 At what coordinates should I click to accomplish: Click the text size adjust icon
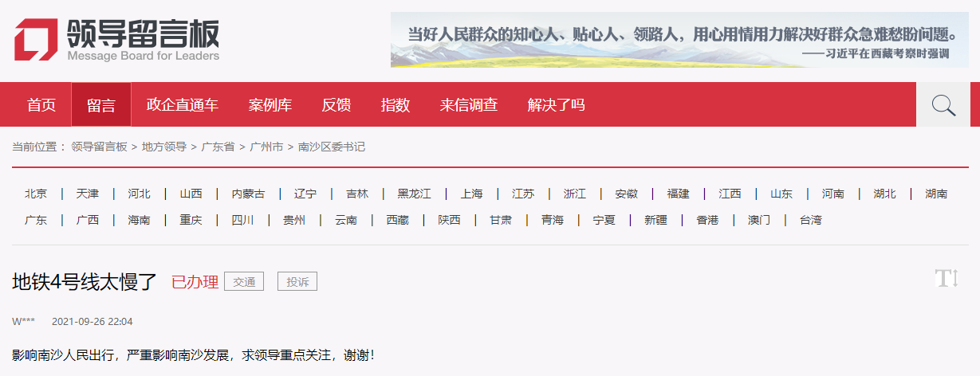tap(946, 278)
